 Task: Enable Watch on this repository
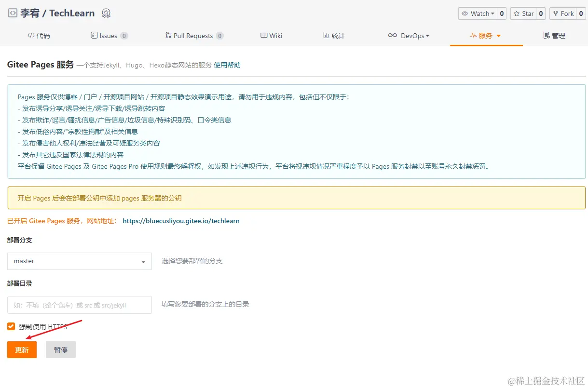tap(478, 13)
